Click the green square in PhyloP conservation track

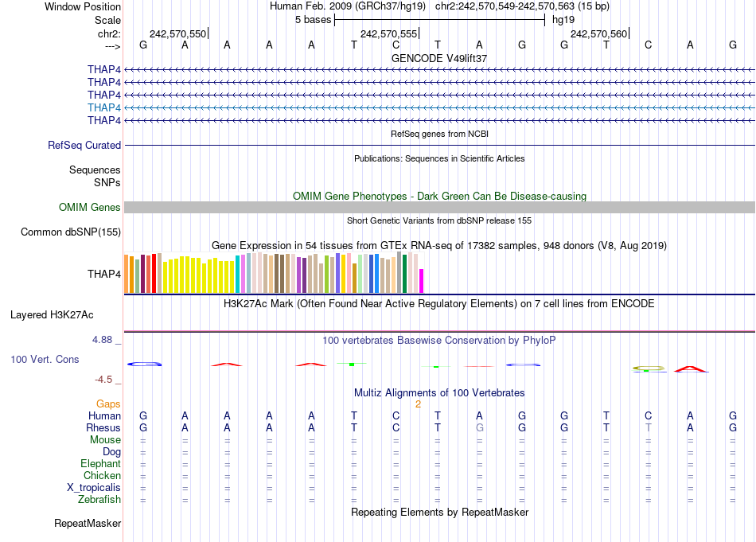352,364
